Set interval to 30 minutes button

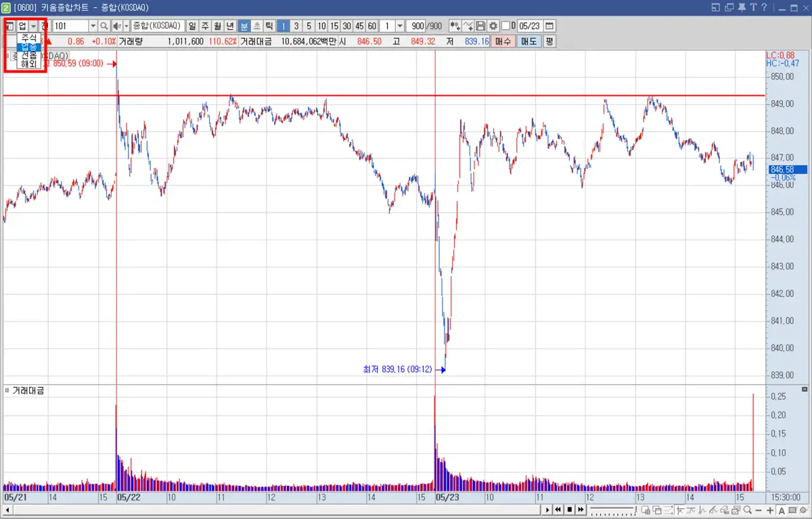346,26
